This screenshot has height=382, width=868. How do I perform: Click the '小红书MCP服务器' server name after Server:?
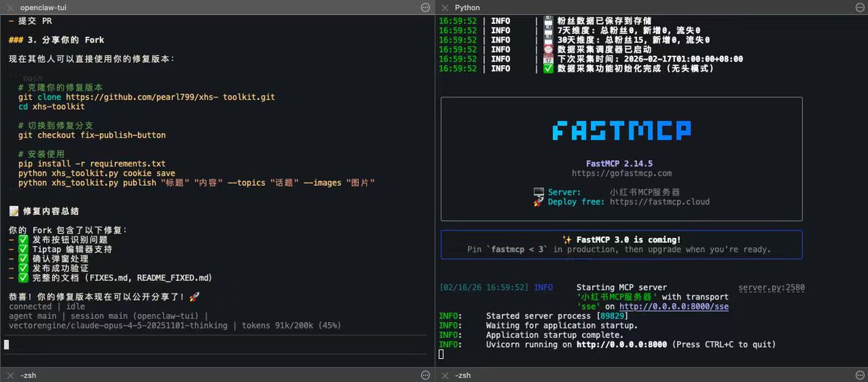click(x=644, y=192)
